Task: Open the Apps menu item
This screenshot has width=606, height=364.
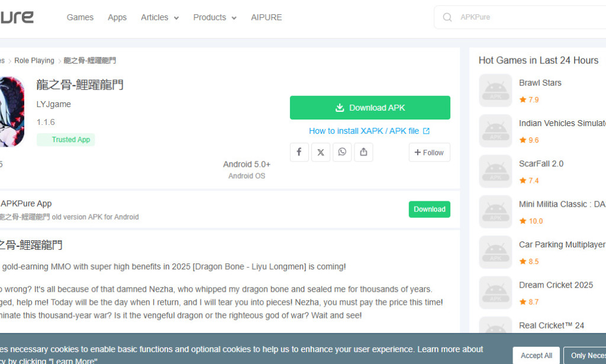Action: pyautogui.click(x=117, y=17)
